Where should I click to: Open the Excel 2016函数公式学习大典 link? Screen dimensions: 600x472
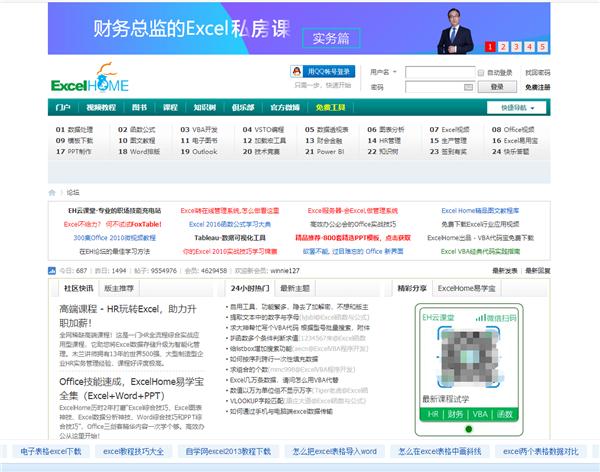[x=230, y=224]
